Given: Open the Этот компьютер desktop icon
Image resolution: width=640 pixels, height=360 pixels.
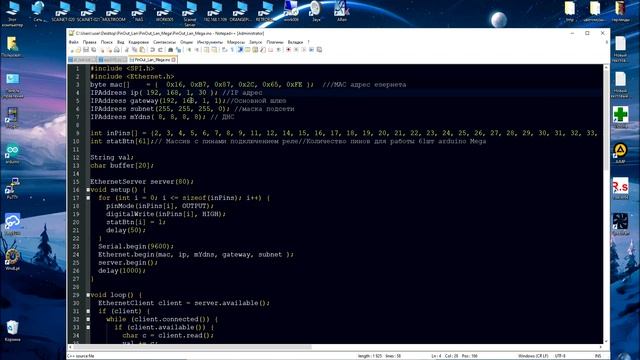Looking at the screenshot, I should (x=12, y=14).
